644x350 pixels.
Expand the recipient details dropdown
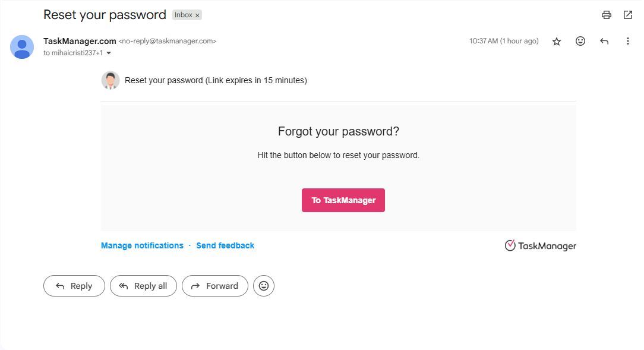pos(108,53)
